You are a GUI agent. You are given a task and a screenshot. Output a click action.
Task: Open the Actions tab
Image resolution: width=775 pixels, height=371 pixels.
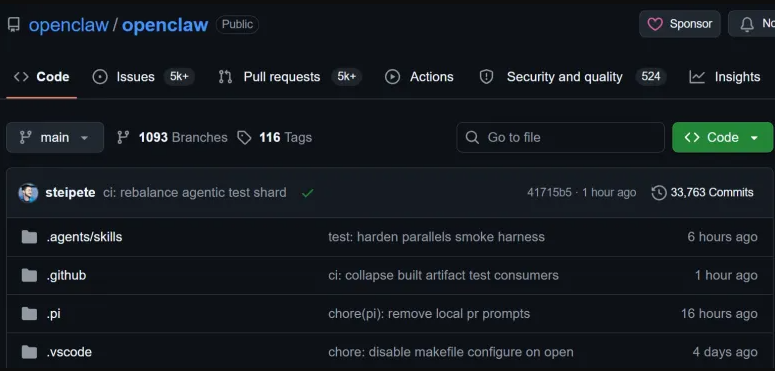pos(419,77)
